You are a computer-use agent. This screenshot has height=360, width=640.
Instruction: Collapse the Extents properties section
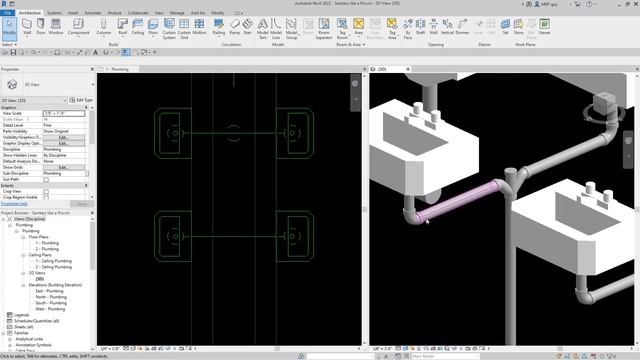[86, 186]
